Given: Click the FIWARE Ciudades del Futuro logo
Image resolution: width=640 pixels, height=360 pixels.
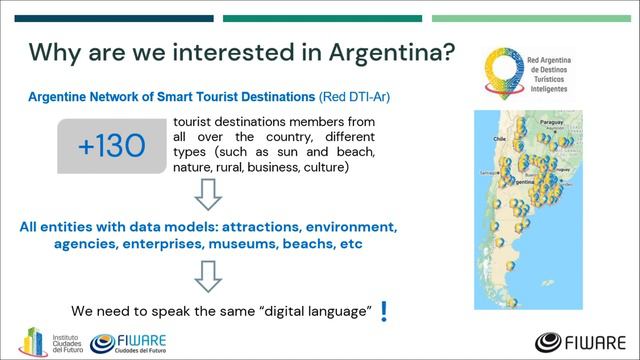Looking at the screenshot, I should tap(128, 343).
